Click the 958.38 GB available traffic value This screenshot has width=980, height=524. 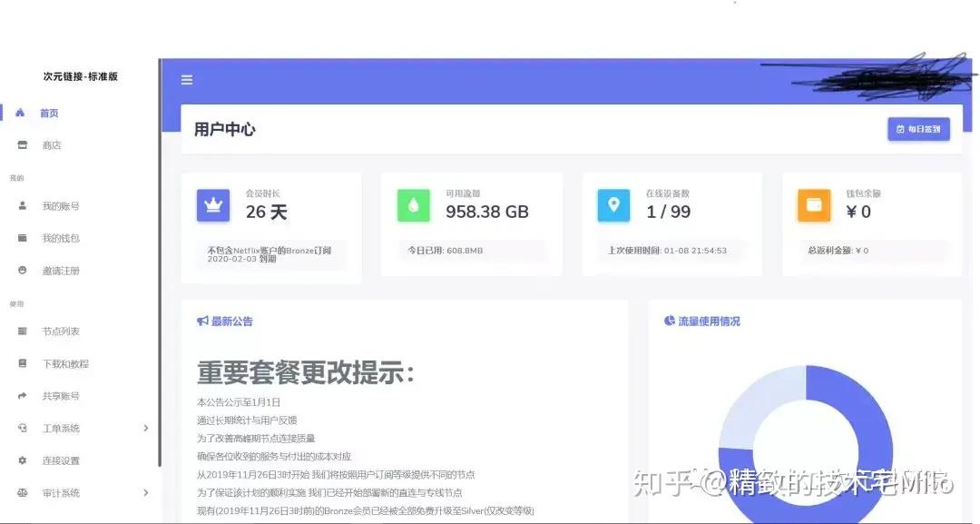487,212
